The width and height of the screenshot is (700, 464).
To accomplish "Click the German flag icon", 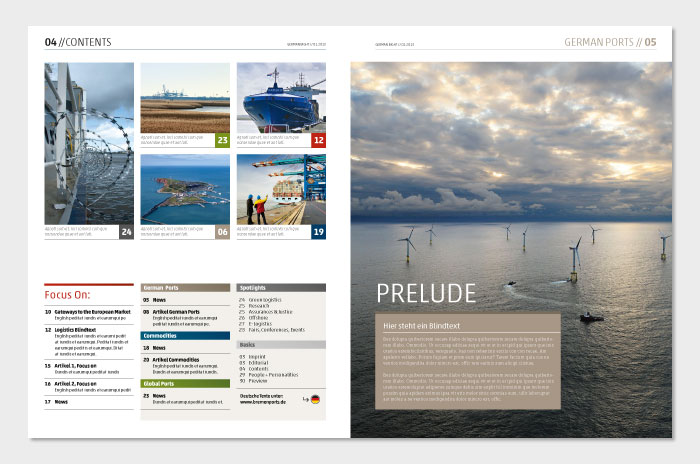I will [x=316, y=400].
